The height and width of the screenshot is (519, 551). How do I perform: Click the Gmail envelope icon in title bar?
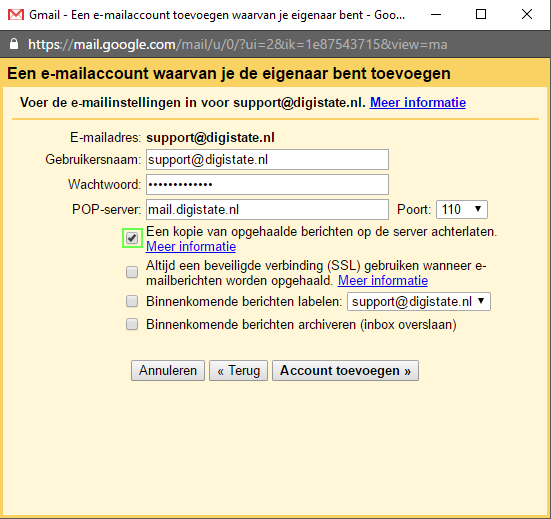(x=16, y=15)
